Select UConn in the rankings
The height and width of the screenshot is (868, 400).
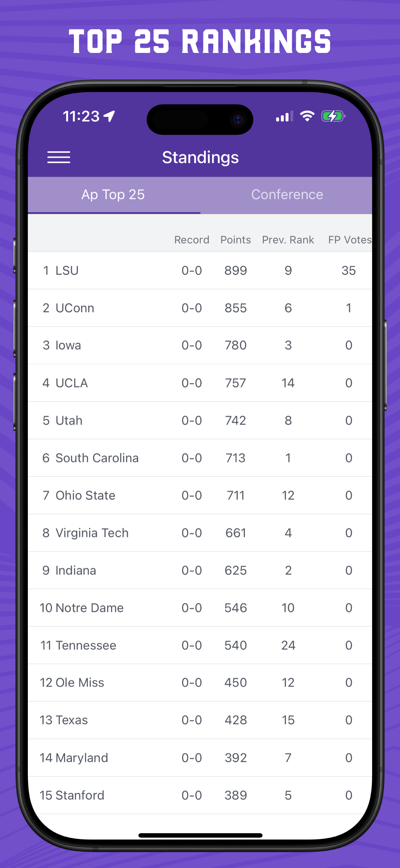(200, 308)
